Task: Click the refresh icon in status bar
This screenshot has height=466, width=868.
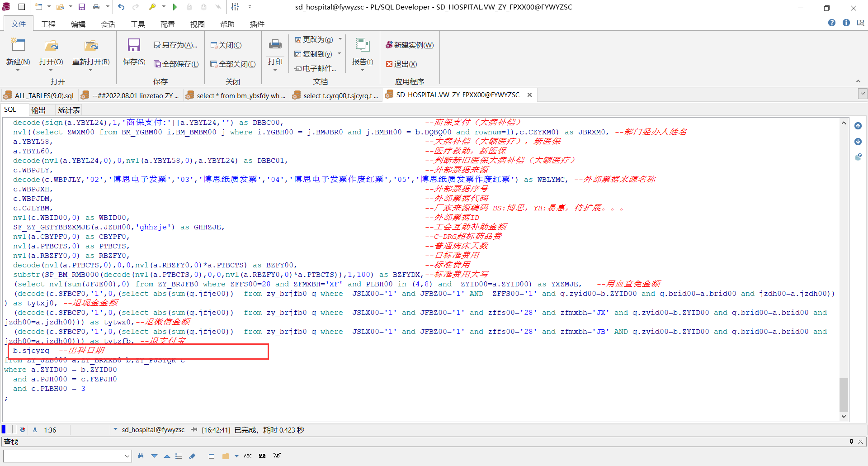Action: coord(22,430)
